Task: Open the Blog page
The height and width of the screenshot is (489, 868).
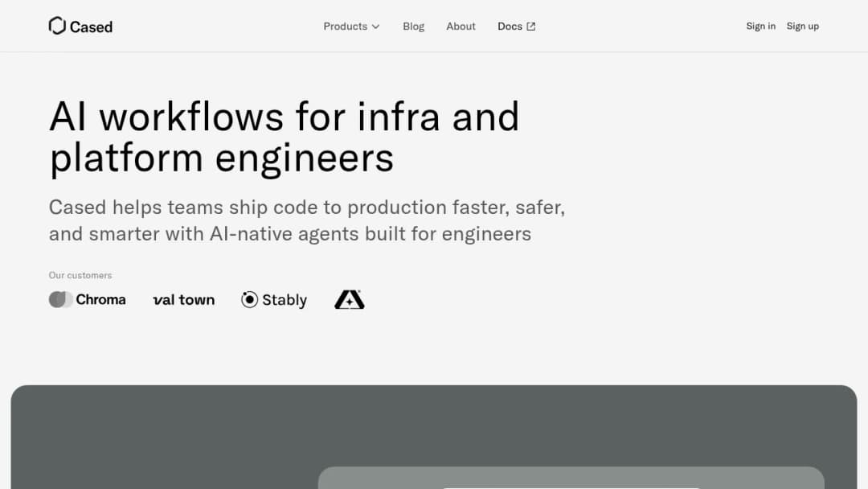Action: coord(414,26)
